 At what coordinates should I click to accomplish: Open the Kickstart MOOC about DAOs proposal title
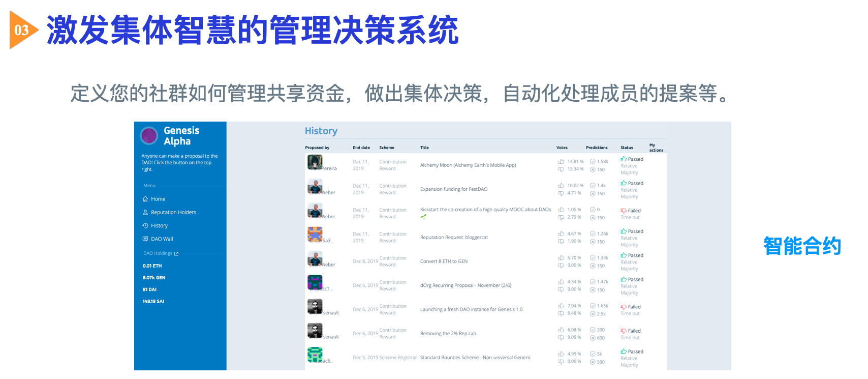485,210
